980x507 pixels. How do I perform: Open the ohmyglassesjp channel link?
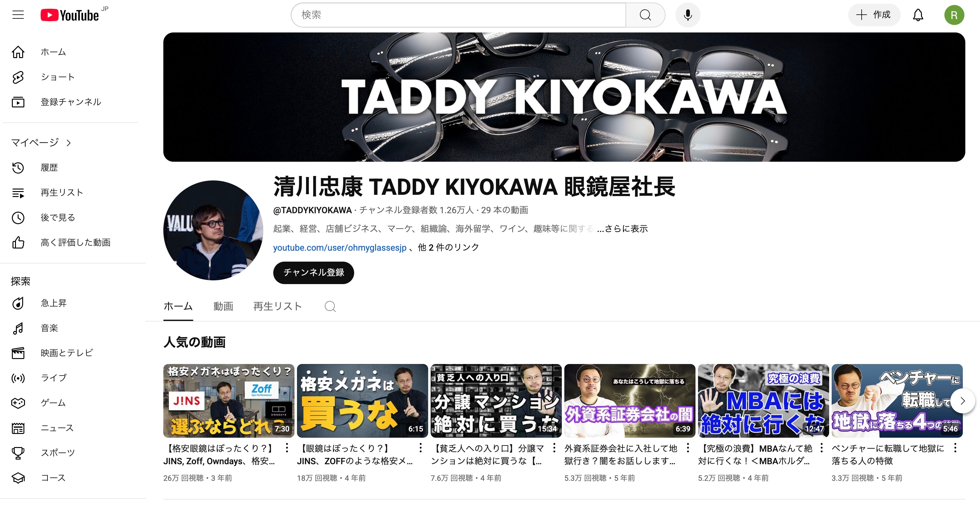click(x=339, y=247)
